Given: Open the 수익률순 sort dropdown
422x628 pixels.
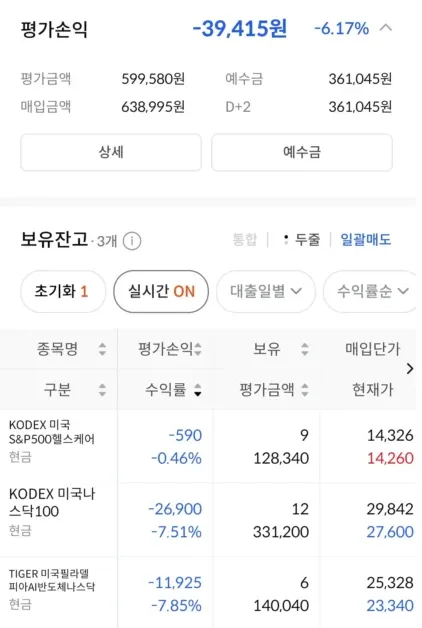Looking at the screenshot, I should (370, 292).
